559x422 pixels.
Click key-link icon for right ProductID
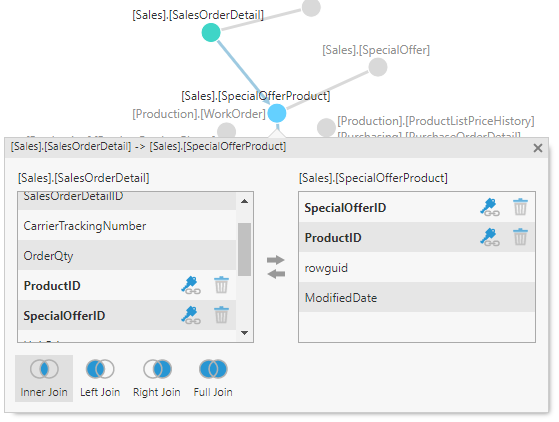point(490,237)
